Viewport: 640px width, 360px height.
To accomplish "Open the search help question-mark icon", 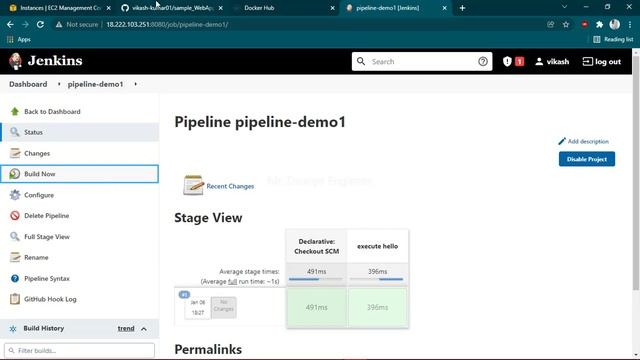I will [482, 61].
